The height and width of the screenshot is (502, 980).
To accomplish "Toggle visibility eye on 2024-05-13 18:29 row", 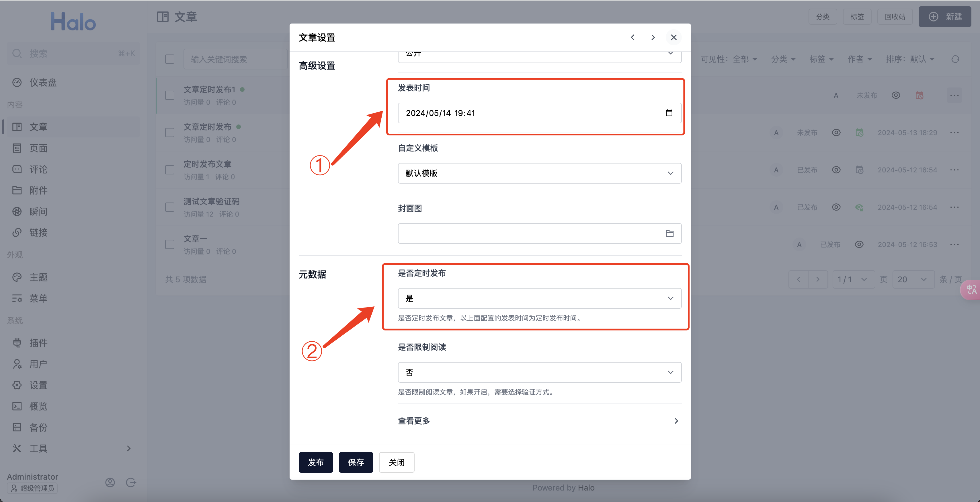I will (836, 133).
